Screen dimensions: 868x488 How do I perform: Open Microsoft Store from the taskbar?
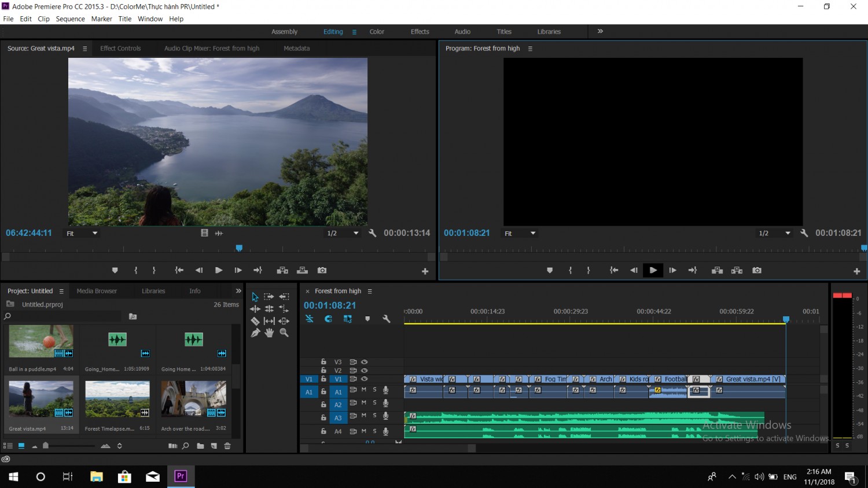(124, 476)
